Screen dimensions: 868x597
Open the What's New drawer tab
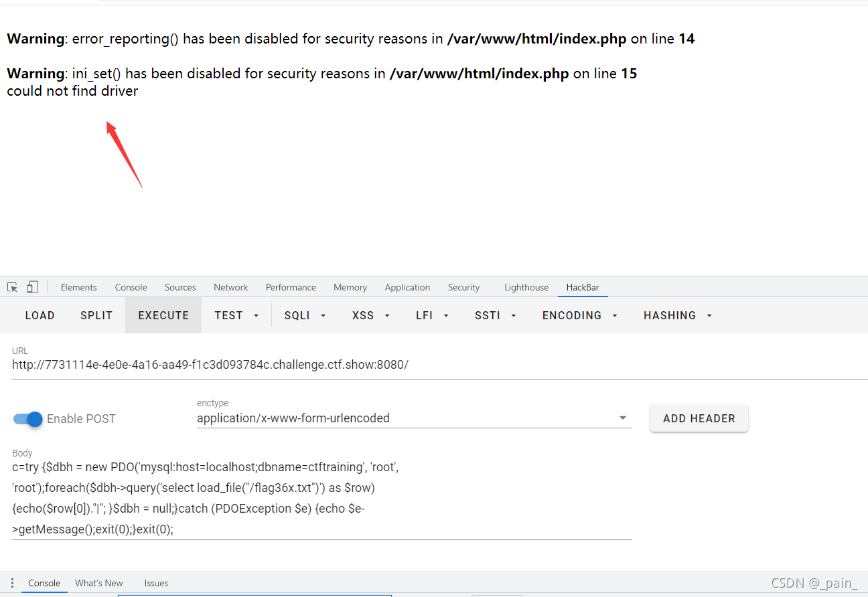point(99,583)
